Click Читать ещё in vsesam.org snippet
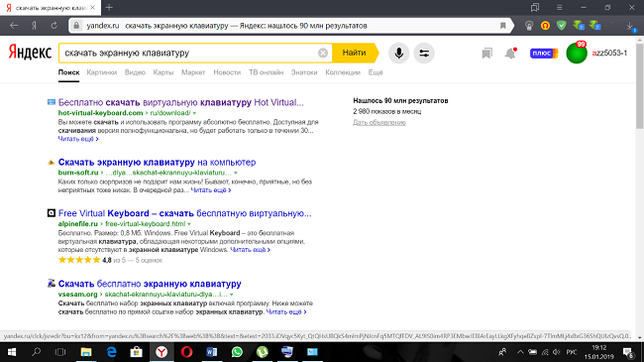Image resolution: width=644 pixels, height=362 pixels. click(x=286, y=311)
